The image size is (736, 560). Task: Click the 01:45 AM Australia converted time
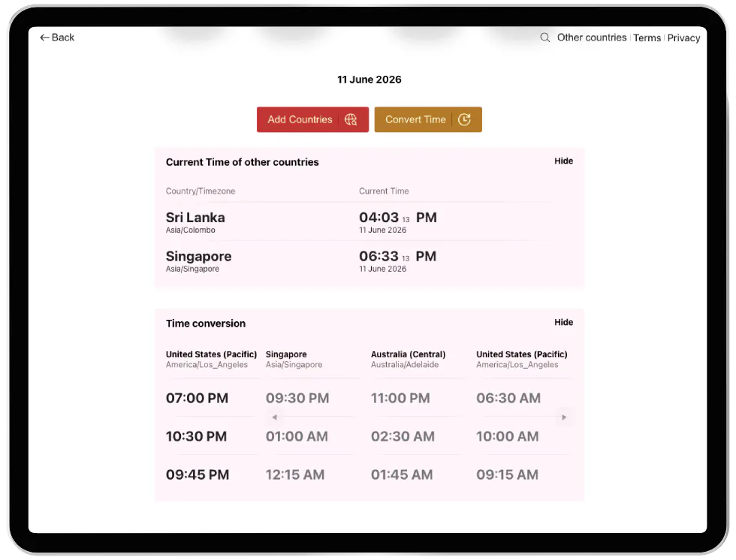[x=402, y=474]
